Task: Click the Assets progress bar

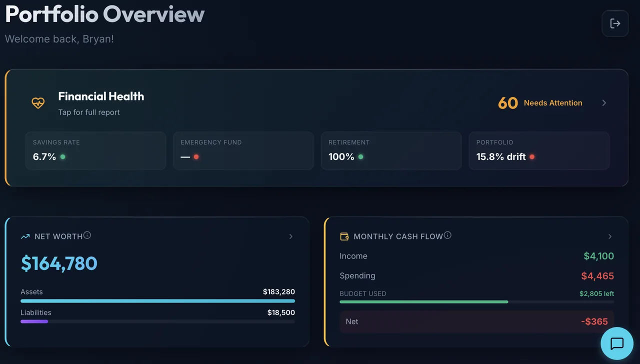Action: tap(157, 301)
